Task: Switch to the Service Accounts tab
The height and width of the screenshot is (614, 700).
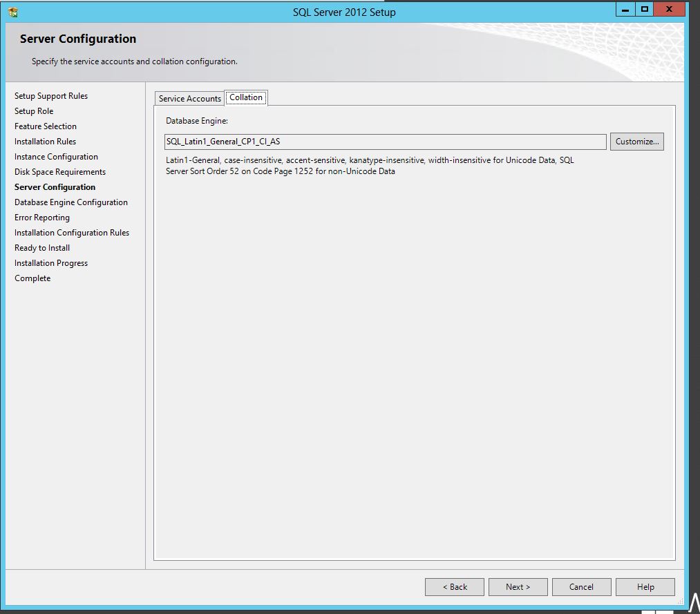Action: tap(190, 99)
